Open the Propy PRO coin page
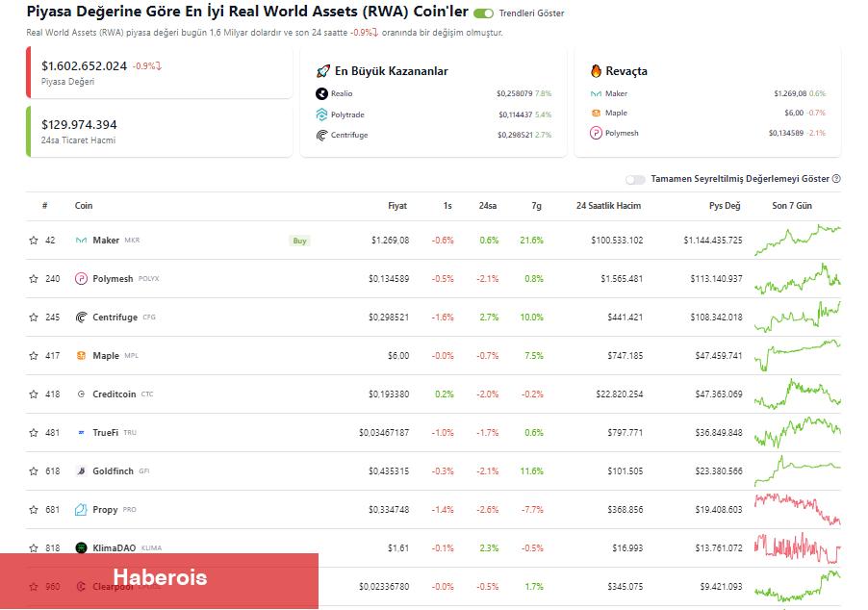The image size is (868, 610). tap(115, 510)
